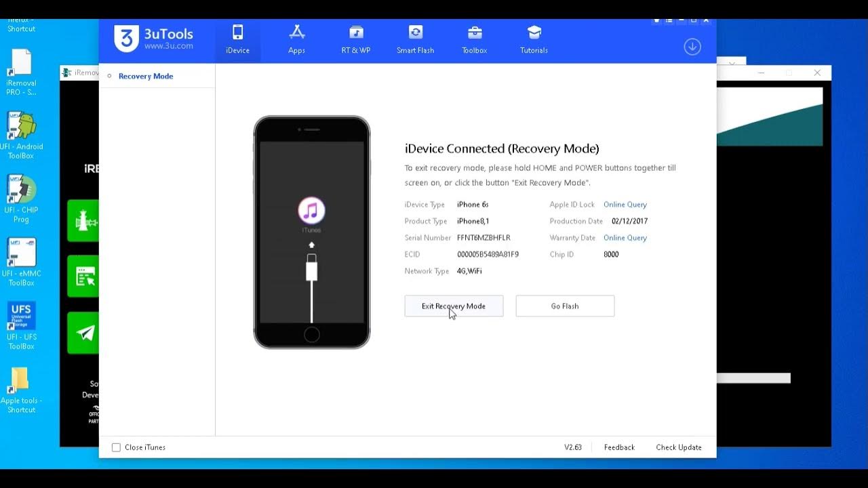The height and width of the screenshot is (488, 868).
Task: Click the production date 02/12/2017
Action: 629,222
